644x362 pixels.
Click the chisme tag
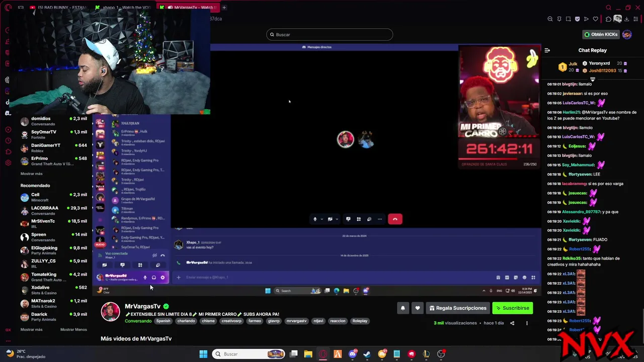(x=208, y=321)
